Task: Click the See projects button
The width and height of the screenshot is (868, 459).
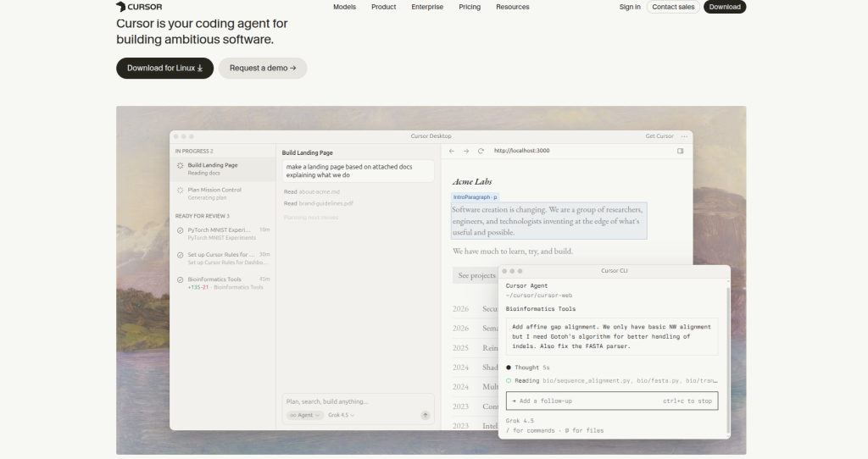Action: click(476, 275)
